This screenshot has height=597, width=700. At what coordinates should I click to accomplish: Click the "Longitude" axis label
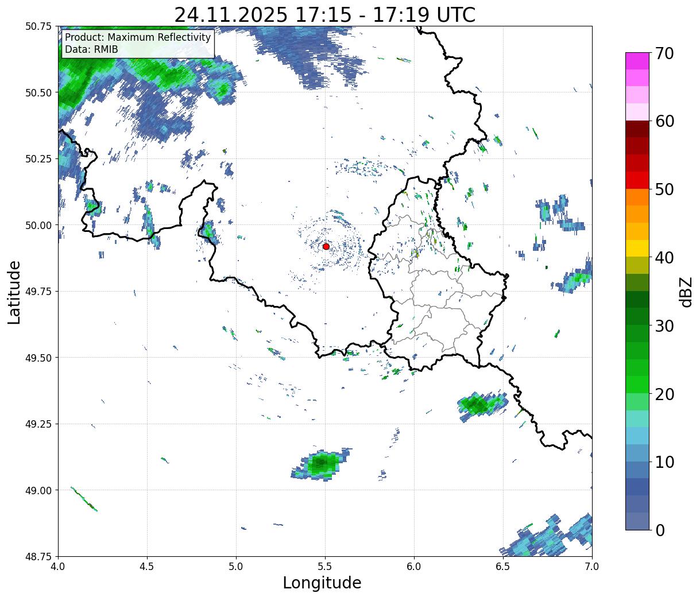[322, 583]
